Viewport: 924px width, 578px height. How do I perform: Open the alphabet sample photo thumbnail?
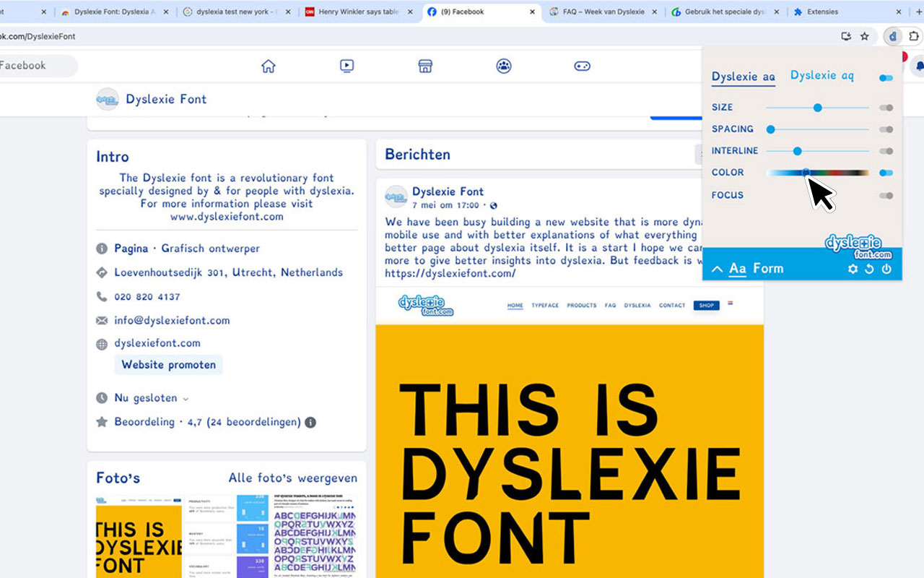tap(315, 536)
